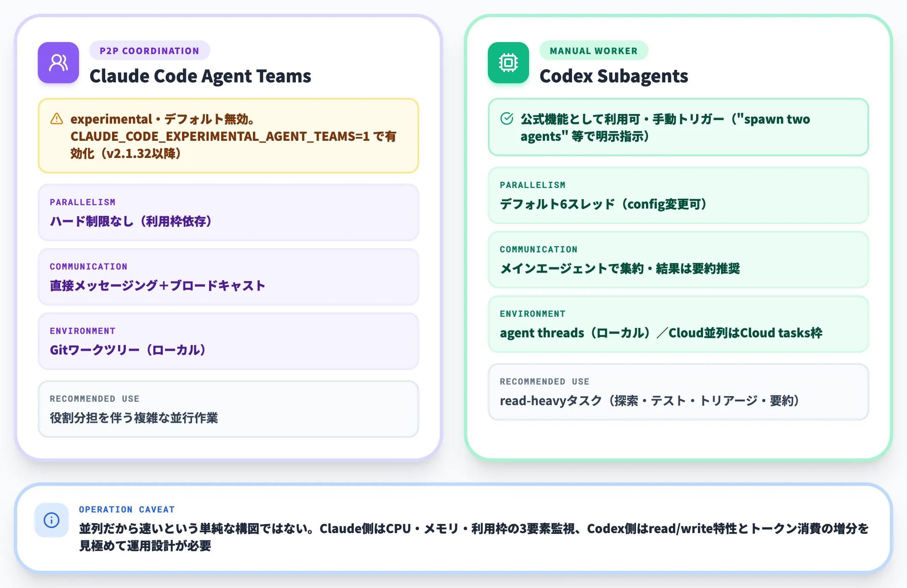
Task: Click 'デフォルト6スレッド（config変更可）' value
Action: (603, 204)
